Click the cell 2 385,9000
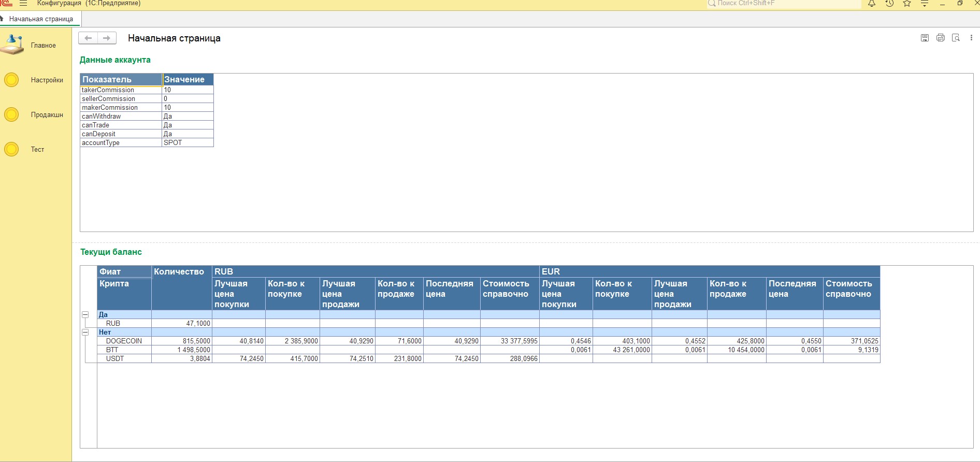This screenshot has width=980, height=462. 293,341
